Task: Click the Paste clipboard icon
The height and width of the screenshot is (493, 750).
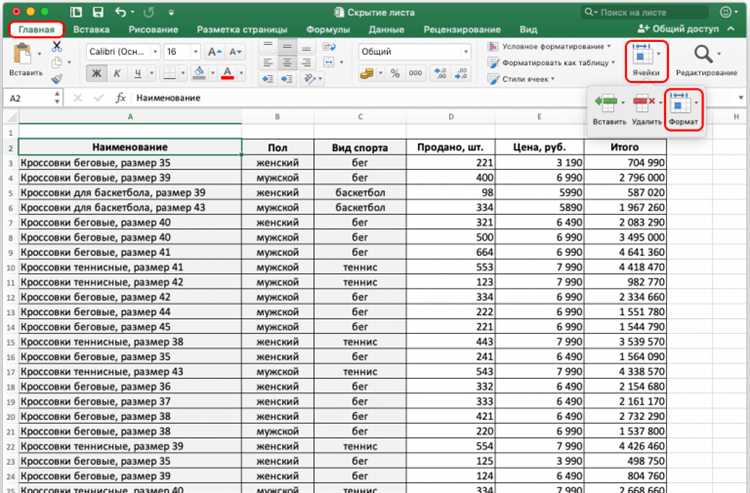Action: tap(22, 54)
